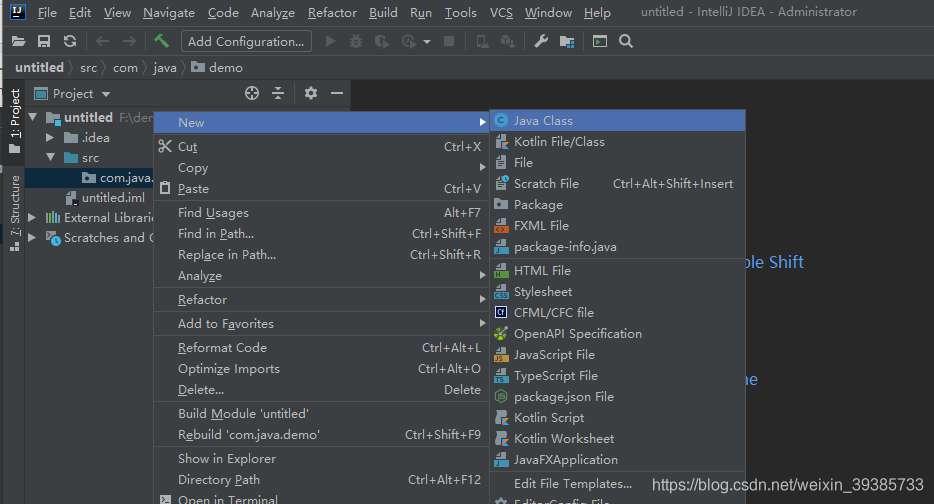This screenshot has height=504, width=934.
Task: Open the profiler run dropdown arrow
Action: tap(426, 42)
